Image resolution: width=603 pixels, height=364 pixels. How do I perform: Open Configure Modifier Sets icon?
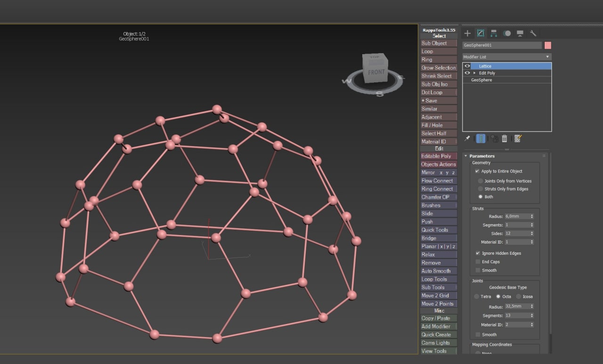tap(518, 138)
